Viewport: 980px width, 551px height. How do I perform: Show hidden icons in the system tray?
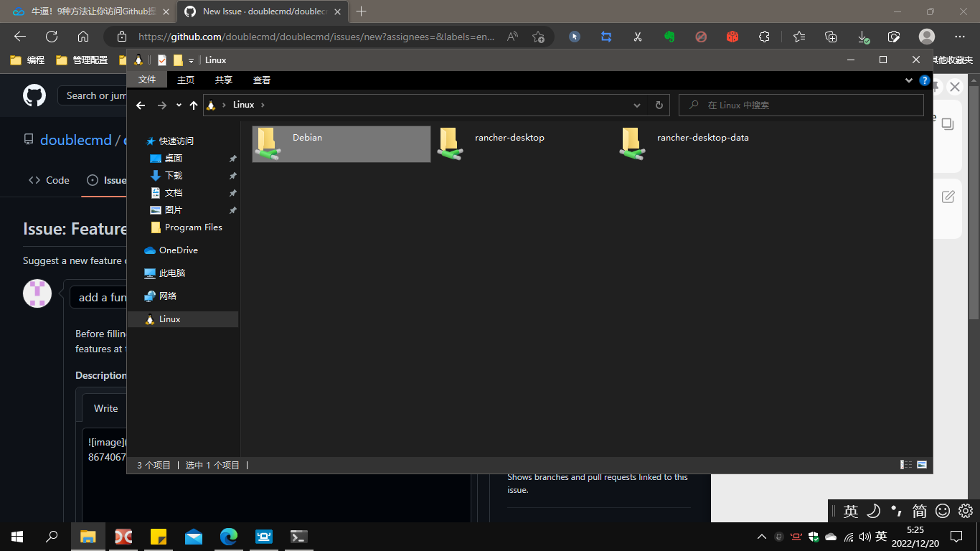[x=761, y=537]
